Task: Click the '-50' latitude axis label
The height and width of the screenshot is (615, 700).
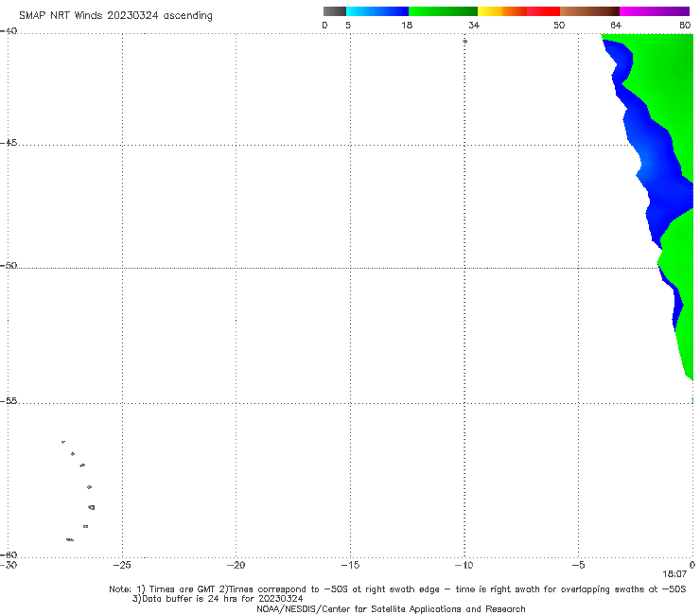Action: tap(9, 265)
